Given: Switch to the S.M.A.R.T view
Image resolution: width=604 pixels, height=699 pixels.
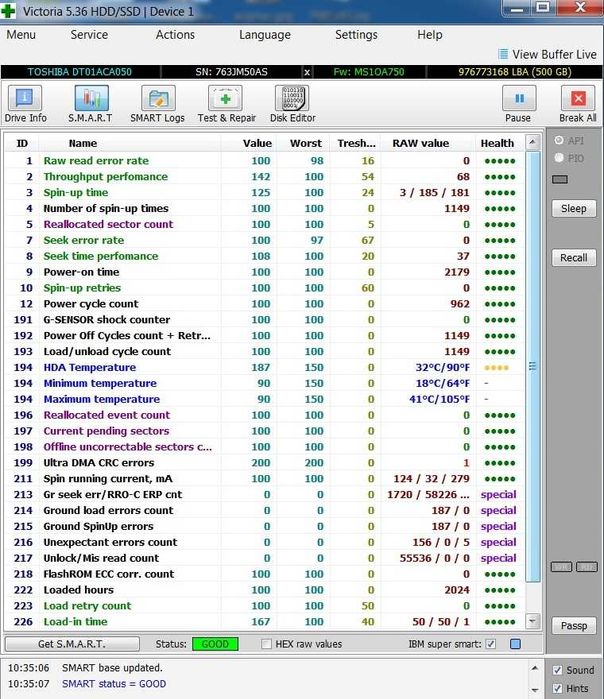Looking at the screenshot, I should (90, 104).
